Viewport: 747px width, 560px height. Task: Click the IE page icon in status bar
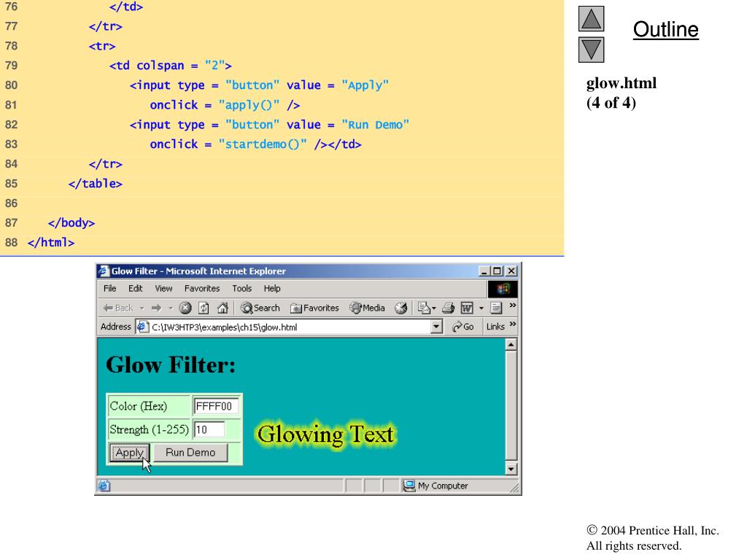click(104, 486)
